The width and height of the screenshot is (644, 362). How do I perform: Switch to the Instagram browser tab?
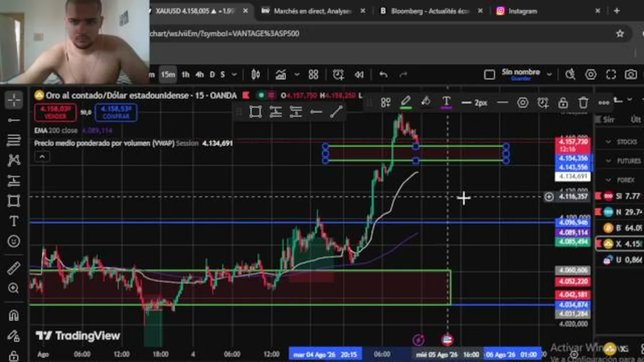pos(548,11)
